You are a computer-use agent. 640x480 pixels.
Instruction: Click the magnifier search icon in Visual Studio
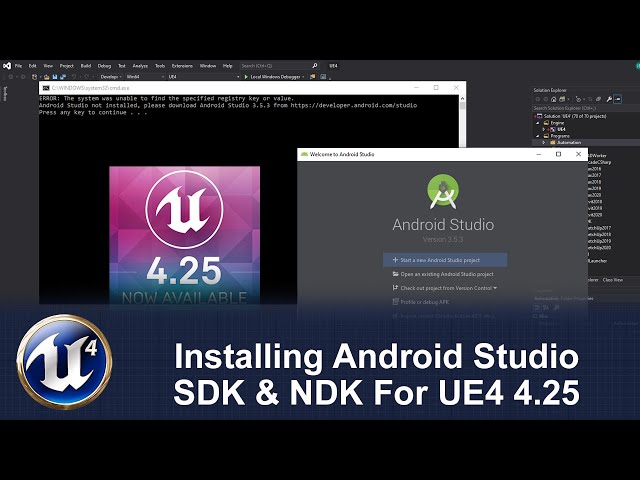pos(315,66)
